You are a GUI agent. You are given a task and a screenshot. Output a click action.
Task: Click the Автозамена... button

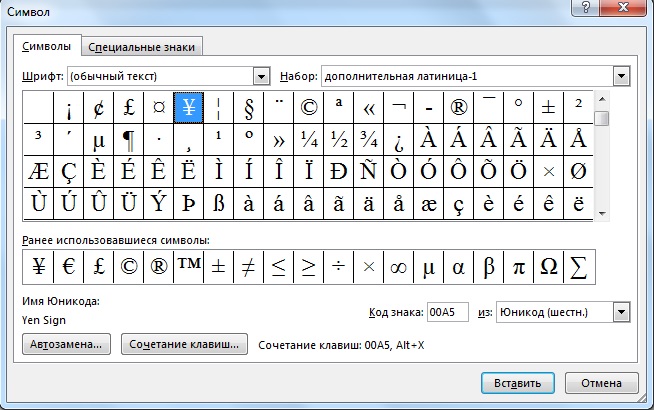66,344
